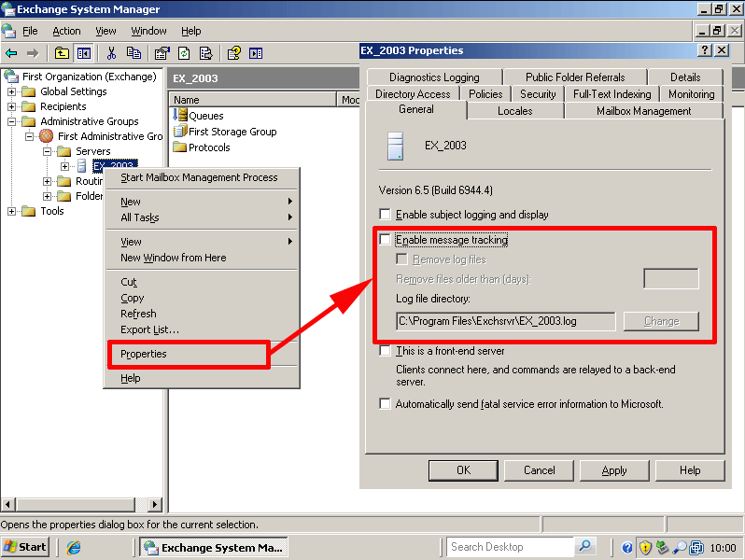Screen dimensions: 745x560
Task: Select Start Mailbox Management Process
Action: (202, 177)
